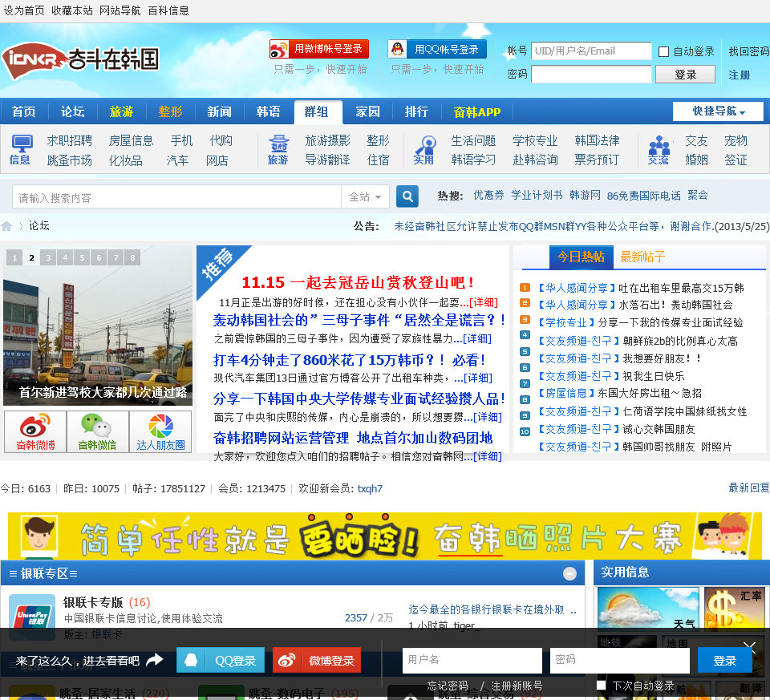The height and width of the screenshot is (700, 770).
Task: Focus the bottom bar 用户名 field
Action: click(x=472, y=660)
